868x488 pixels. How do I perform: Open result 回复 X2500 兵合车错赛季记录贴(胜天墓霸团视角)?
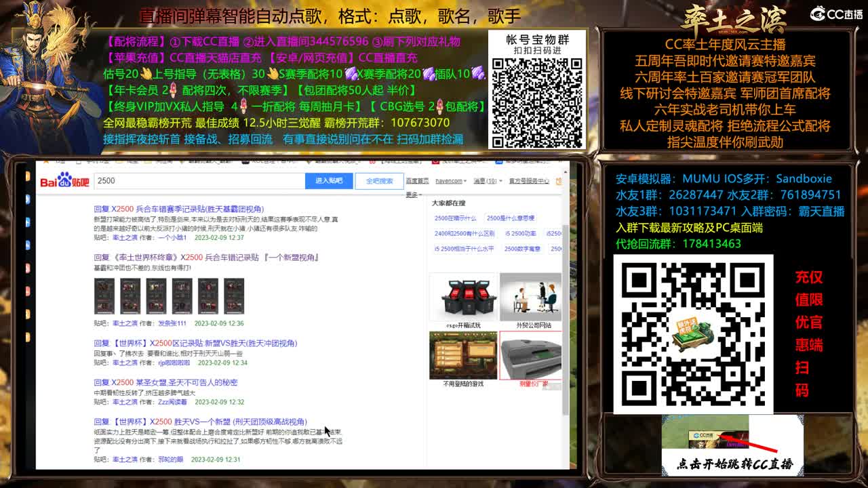tap(178, 209)
